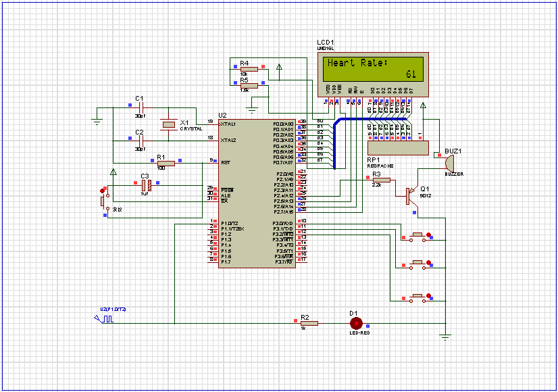Click the P2.7/A15 pin label
The image size is (558, 392).
coord(284,212)
